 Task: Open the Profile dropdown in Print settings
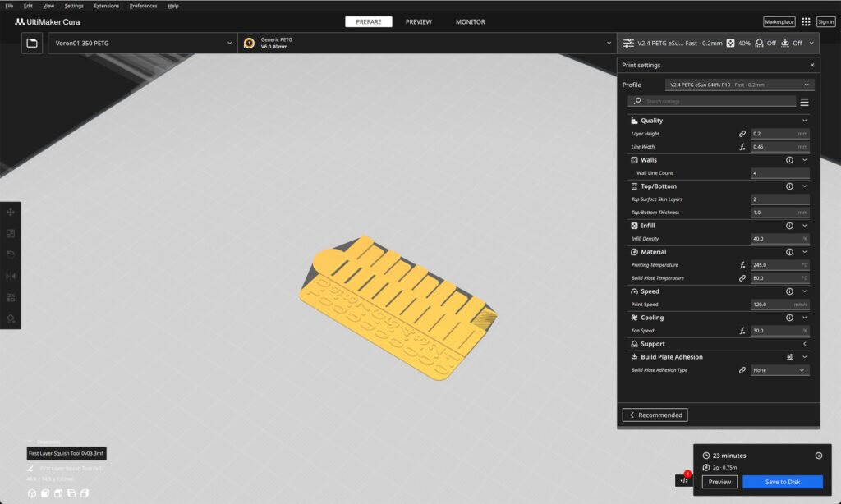pos(737,84)
